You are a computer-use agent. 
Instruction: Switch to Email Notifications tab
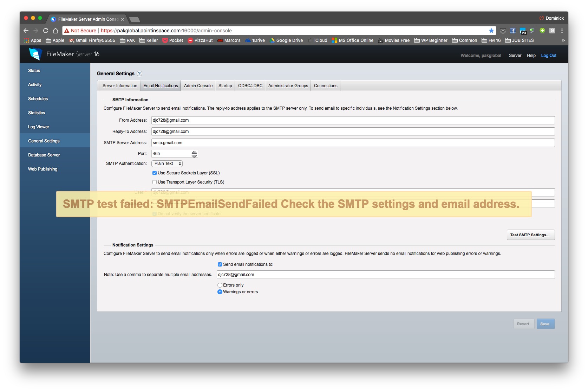[161, 86]
